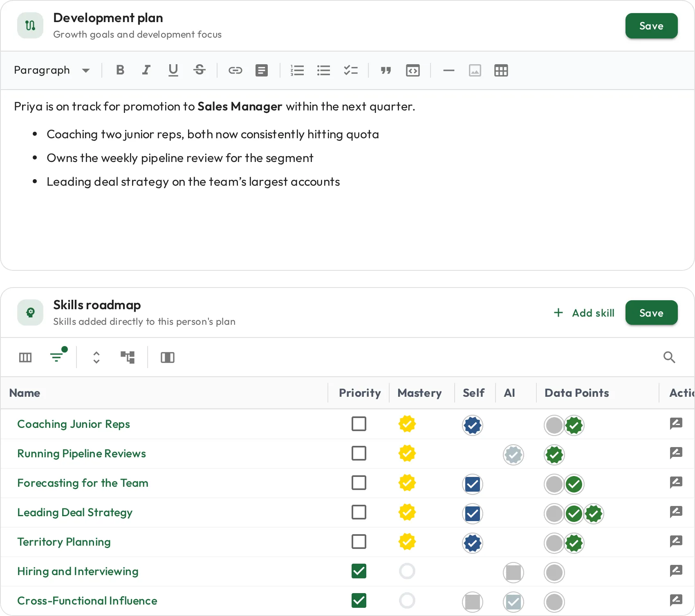The width and height of the screenshot is (695, 616).
Task: Click the bold 'Sales Manager' text in editor
Action: [240, 106]
